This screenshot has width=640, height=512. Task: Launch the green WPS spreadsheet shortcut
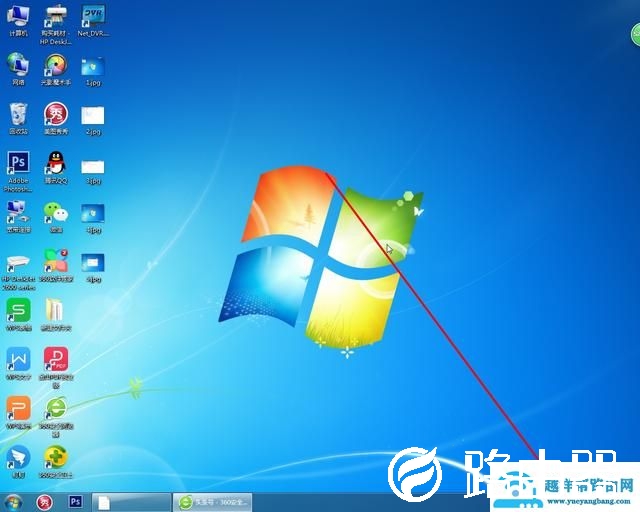coord(18,314)
